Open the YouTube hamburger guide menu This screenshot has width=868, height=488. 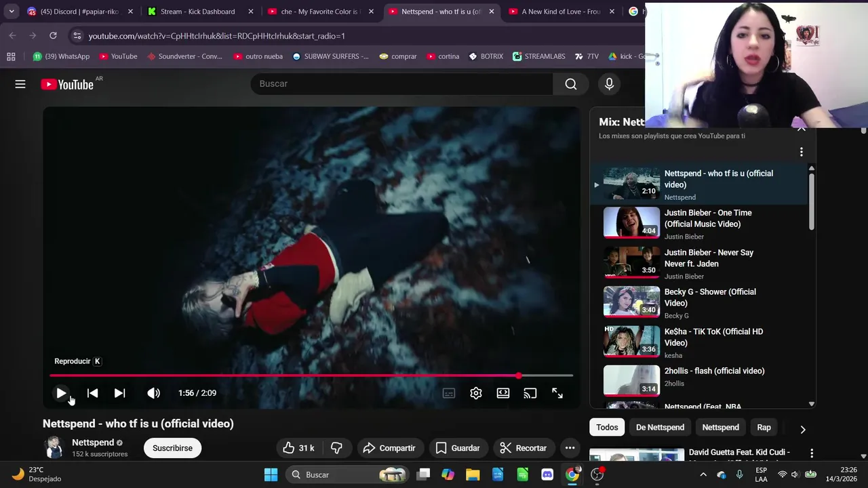(20, 84)
